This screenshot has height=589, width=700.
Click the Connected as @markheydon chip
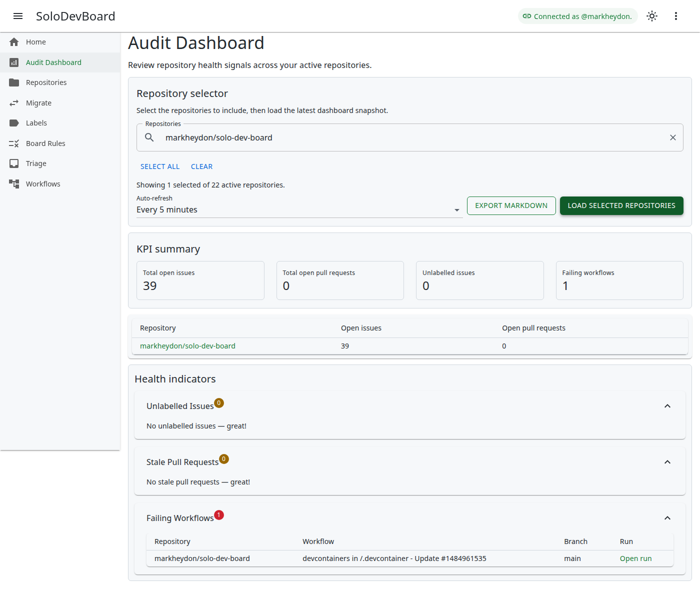click(578, 16)
